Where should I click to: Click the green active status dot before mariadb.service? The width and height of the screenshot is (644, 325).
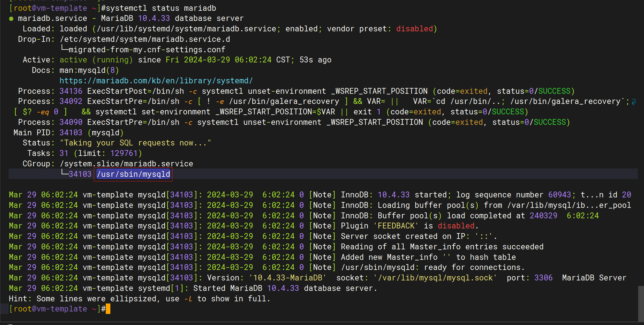point(11,19)
